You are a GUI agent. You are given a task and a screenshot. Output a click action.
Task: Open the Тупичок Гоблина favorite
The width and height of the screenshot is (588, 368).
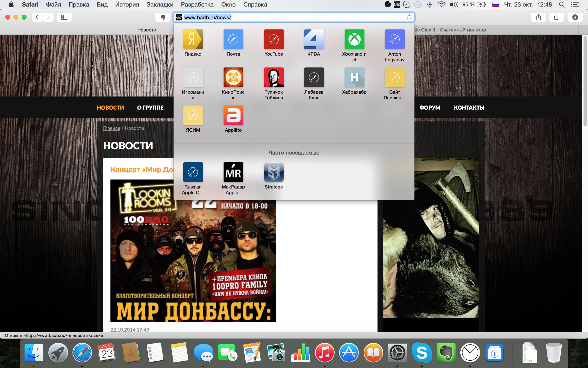(274, 77)
